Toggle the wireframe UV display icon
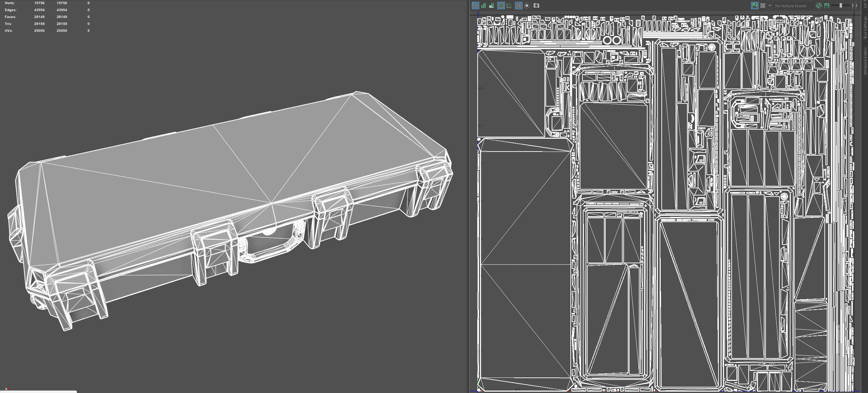 click(x=475, y=6)
